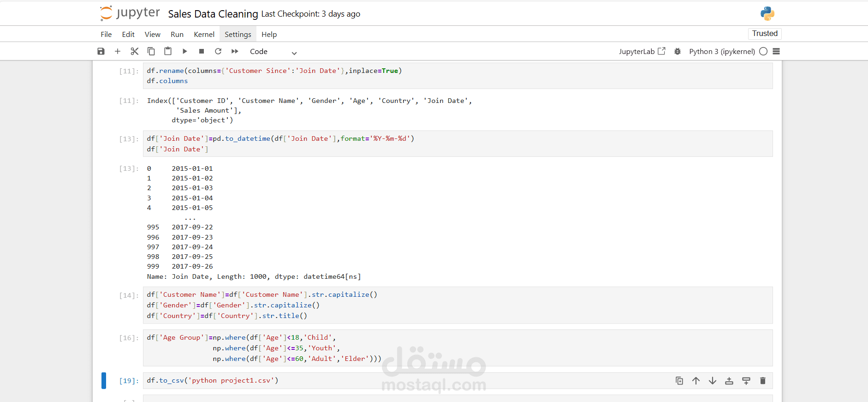Delete the to_csv cell with trash icon
Screen dimensions: 868x402
tap(763, 381)
